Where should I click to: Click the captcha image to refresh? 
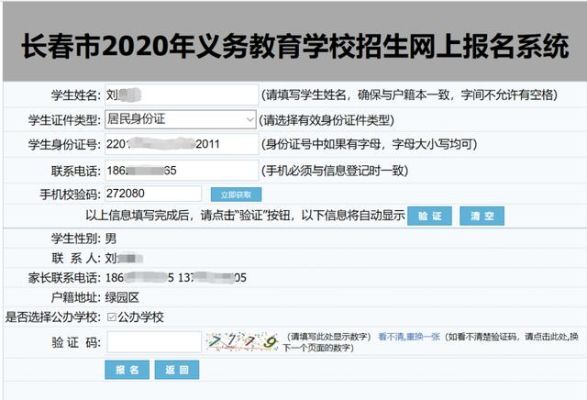242,342
